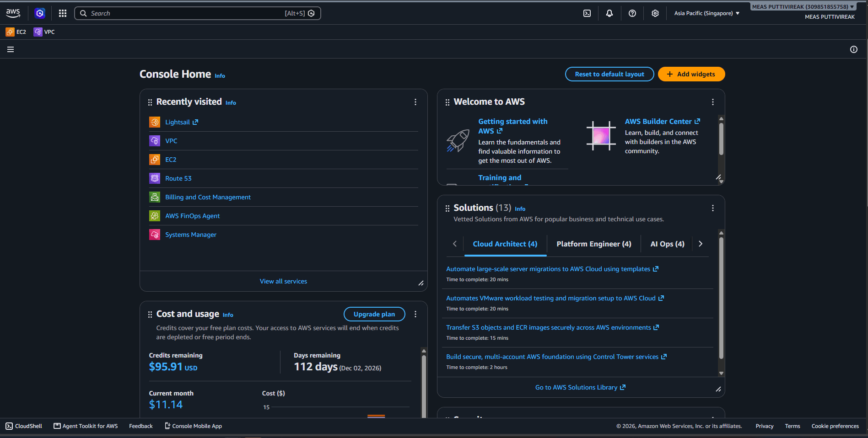Open CloudShell in the footer

pos(24,426)
